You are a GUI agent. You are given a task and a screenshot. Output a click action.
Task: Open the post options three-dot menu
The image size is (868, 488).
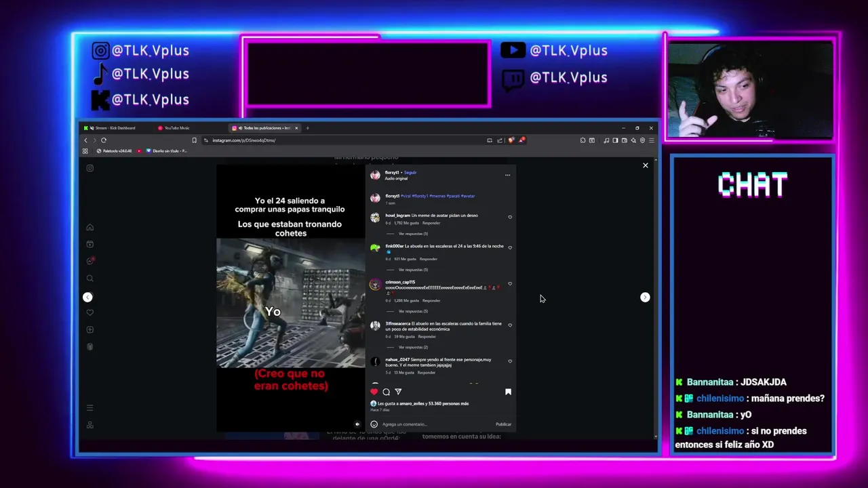(507, 175)
